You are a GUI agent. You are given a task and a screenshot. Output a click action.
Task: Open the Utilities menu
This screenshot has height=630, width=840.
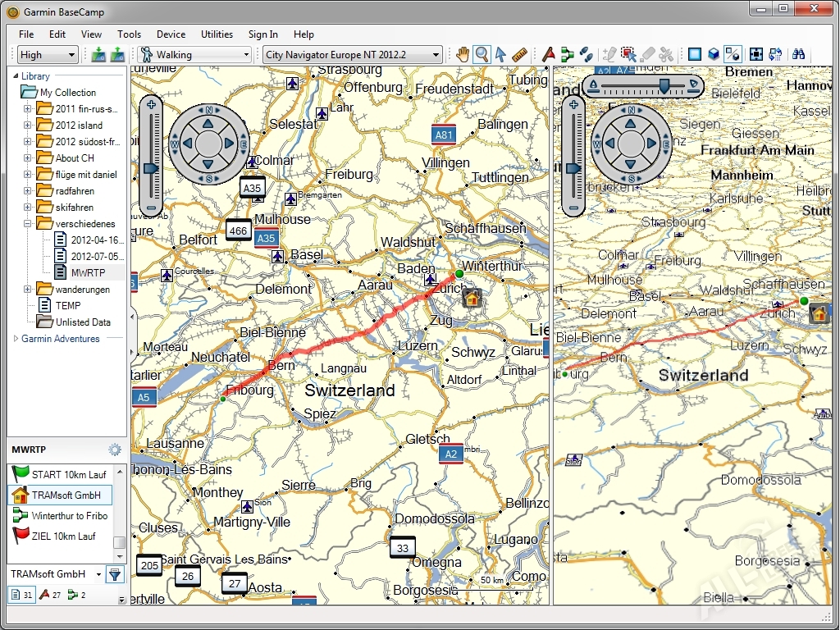pos(217,34)
